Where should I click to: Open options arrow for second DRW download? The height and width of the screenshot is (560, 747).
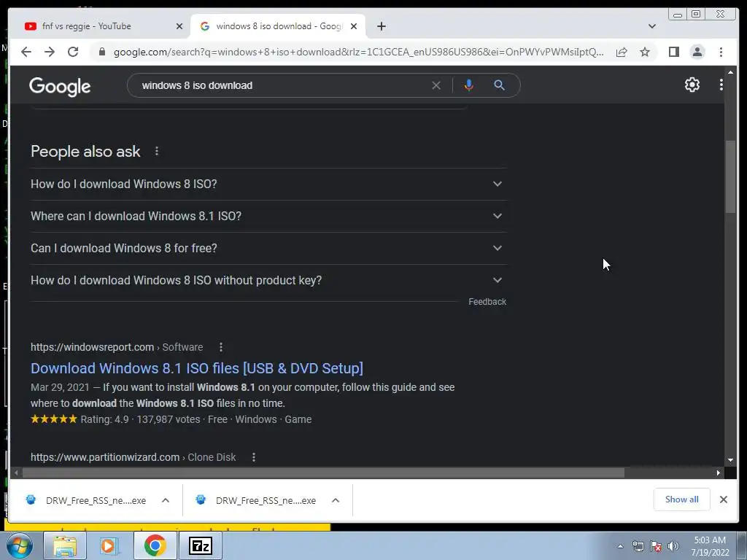[x=336, y=500]
